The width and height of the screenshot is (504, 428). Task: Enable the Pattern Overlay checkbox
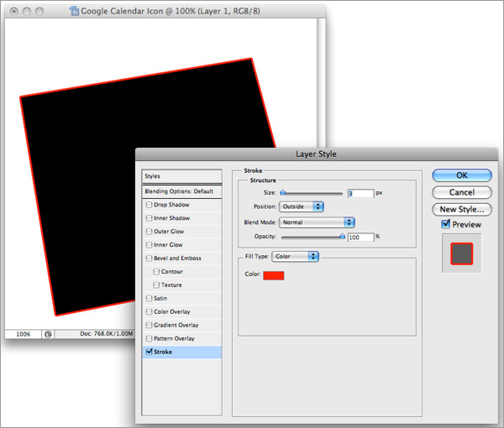pyautogui.click(x=149, y=338)
